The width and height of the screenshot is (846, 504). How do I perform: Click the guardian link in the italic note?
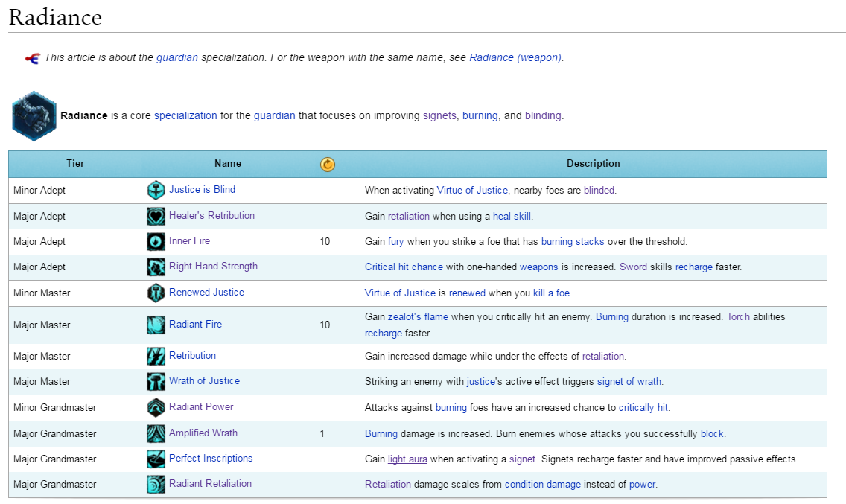point(177,57)
